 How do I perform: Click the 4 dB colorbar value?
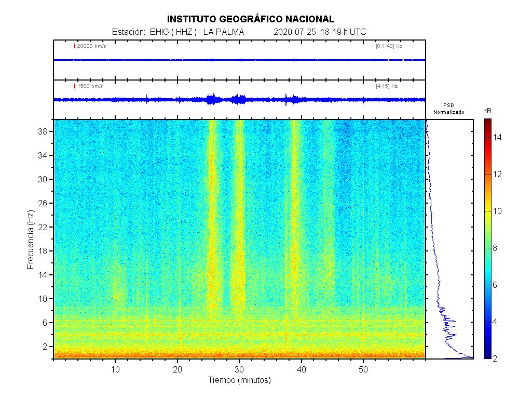[x=495, y=322]
